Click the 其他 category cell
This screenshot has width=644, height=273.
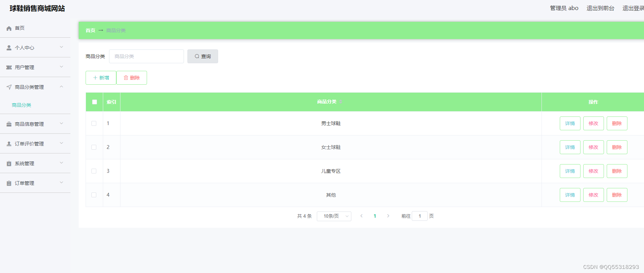coord(331,195)
